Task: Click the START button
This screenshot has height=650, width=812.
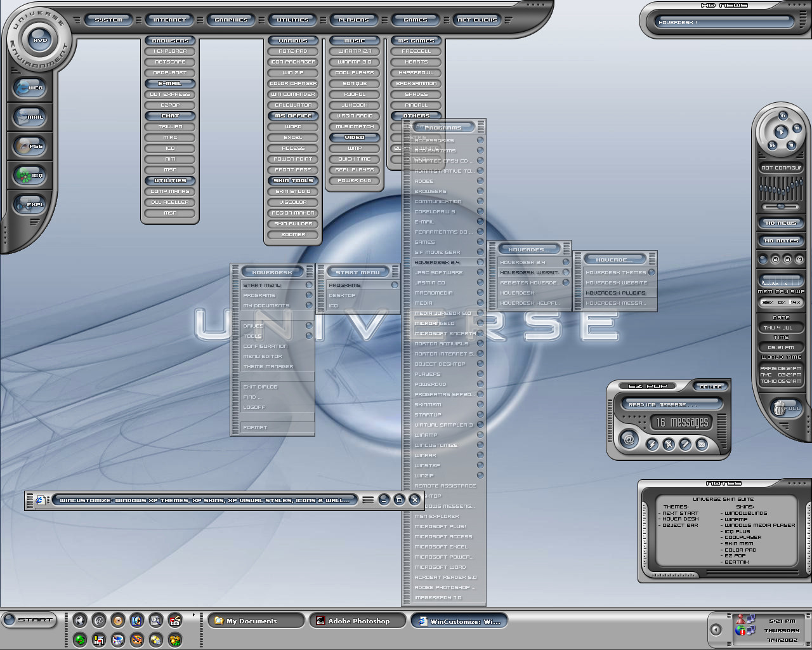Action: [29, 620]
